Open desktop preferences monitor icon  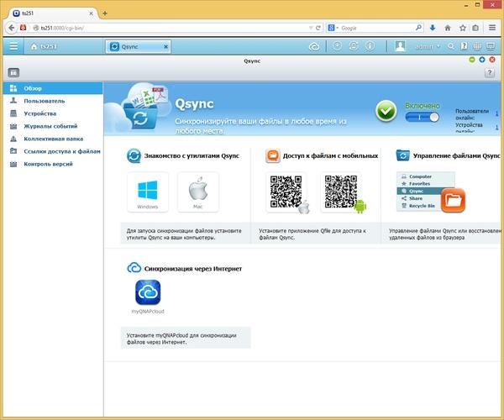(491, 46)
